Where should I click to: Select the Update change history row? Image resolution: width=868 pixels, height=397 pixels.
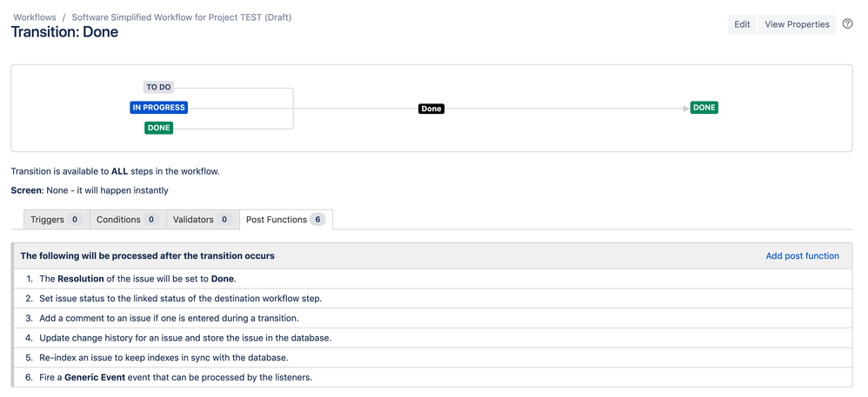pyautogui.click(x=432, y=338)
